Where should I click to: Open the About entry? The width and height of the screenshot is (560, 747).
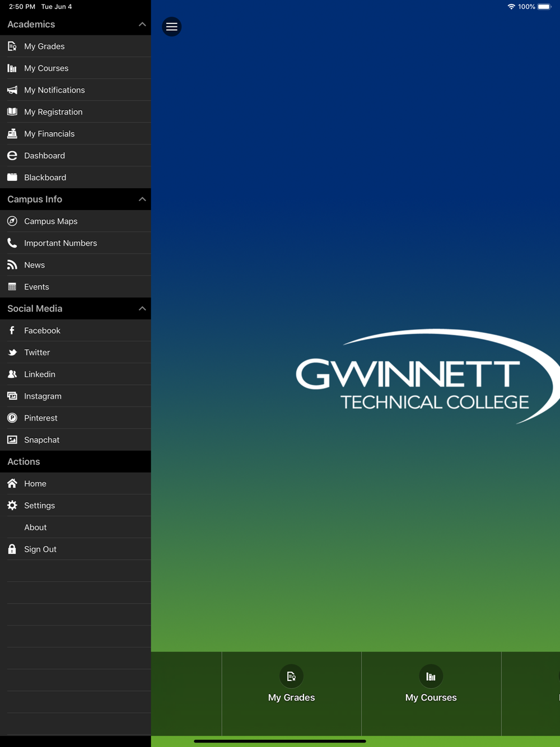click(76, 527)
